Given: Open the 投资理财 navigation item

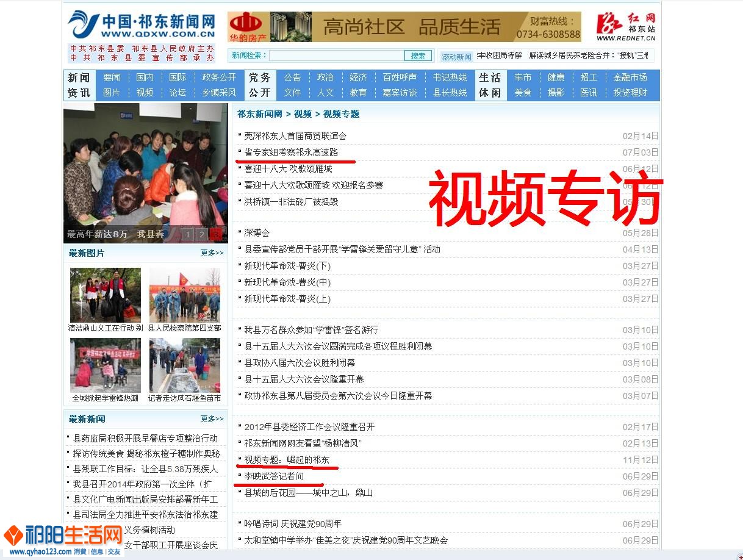Looking at the screenshot, I should pos(630,93).
